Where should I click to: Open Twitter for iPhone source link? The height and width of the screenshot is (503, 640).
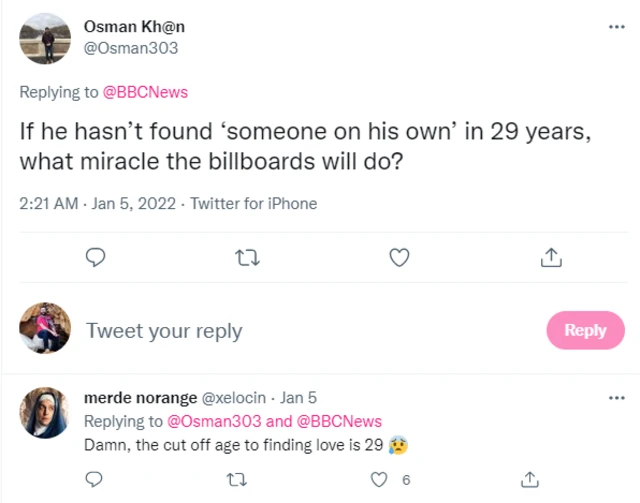(x=253, y=203)
